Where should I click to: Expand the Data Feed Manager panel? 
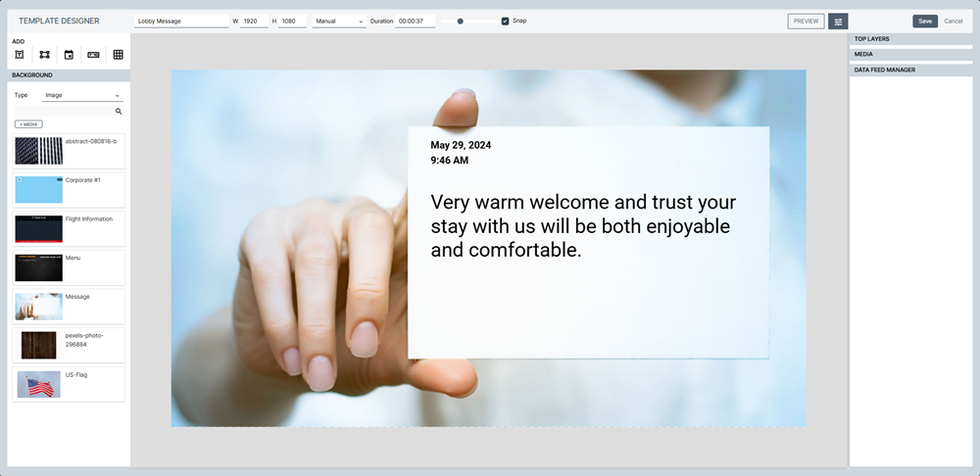click(910, 70)
